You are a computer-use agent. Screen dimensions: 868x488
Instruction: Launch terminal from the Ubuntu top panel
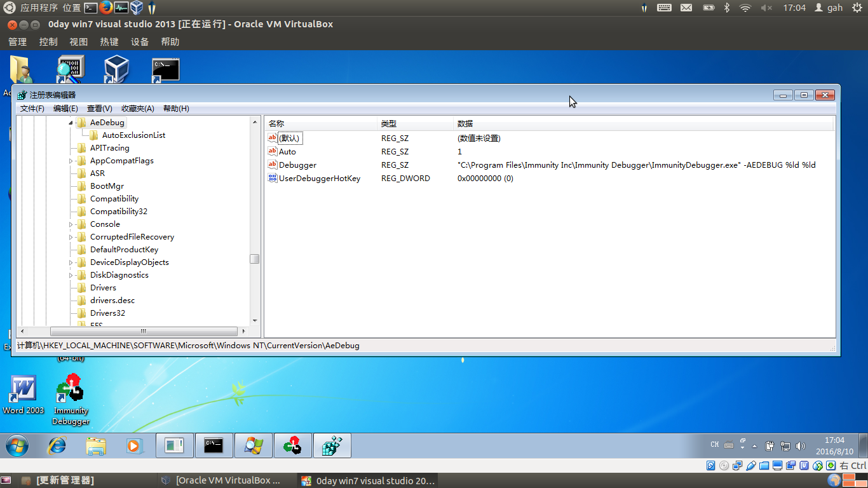[91, 8]
